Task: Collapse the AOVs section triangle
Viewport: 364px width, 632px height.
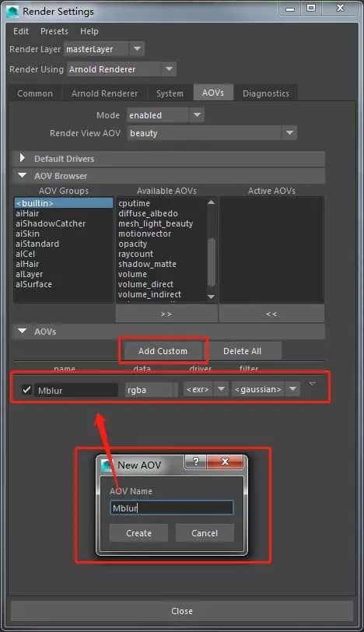Action: (x=23, y=332)
